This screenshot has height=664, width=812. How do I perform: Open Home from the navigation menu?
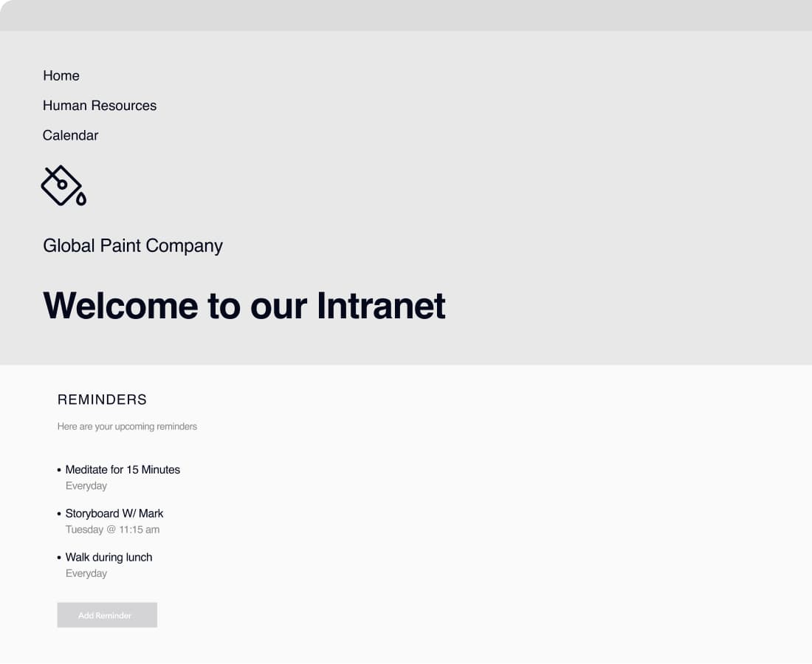pyautogui.click(x=61, y=76)
